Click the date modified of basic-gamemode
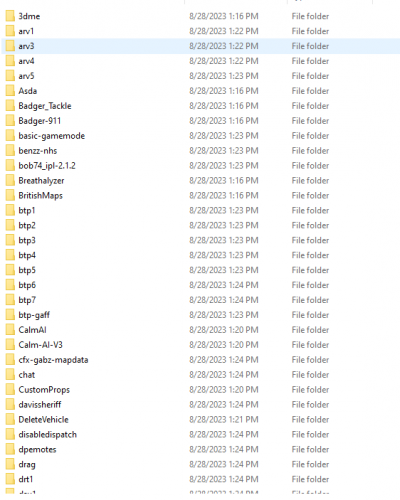 tap(224, 136)
